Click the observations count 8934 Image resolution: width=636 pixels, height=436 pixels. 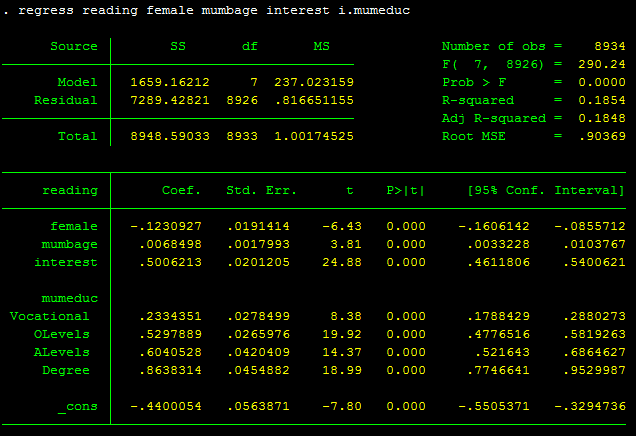click(610, 46)
